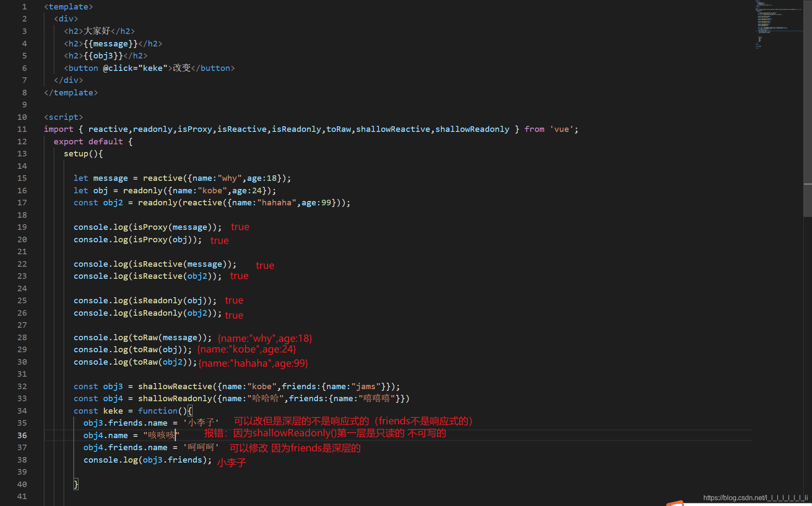The height and width of the screenshot is (506, 812).
Task: Click 'obj4.friends.name' assignment on line 37
Action: [x=151, y=447]
